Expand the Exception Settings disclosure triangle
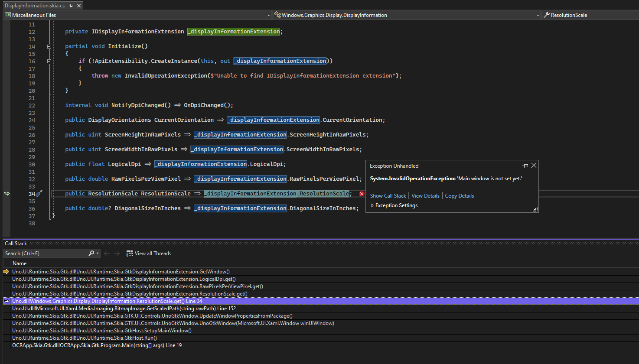This screenshot has height=364, width=639. 373,205
